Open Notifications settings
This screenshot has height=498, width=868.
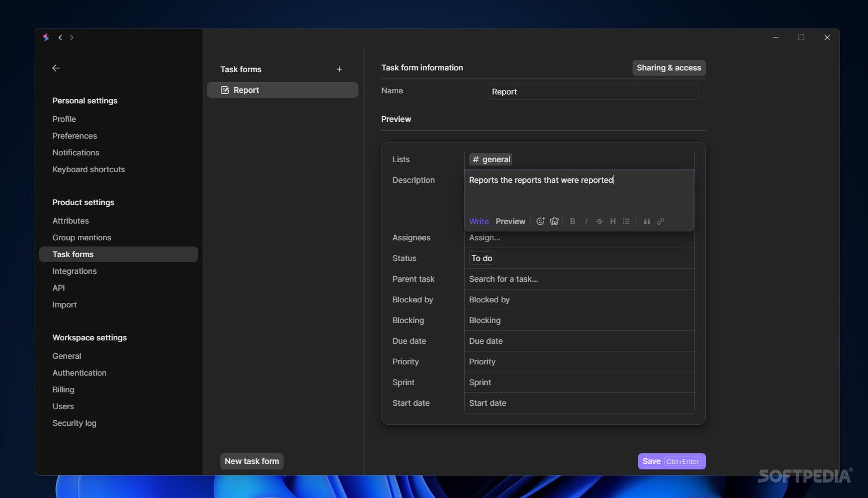click(x=76, y=153)
